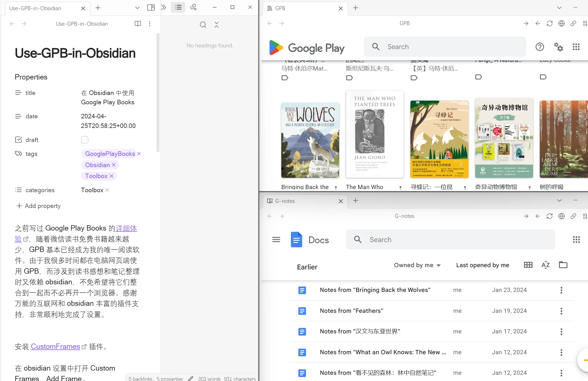Click Add property button
This screenshot has height=381, width=588.
(x=39, y=206)
